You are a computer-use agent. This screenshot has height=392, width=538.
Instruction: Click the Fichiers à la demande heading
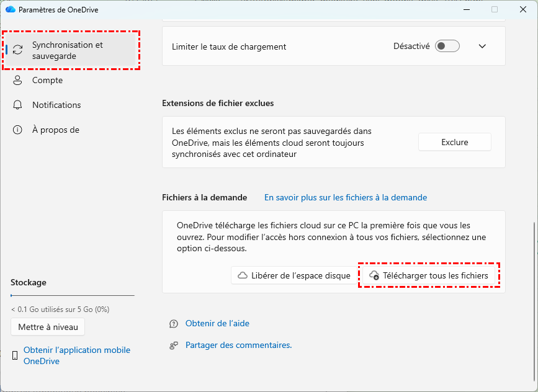click(x=205, y=197)
